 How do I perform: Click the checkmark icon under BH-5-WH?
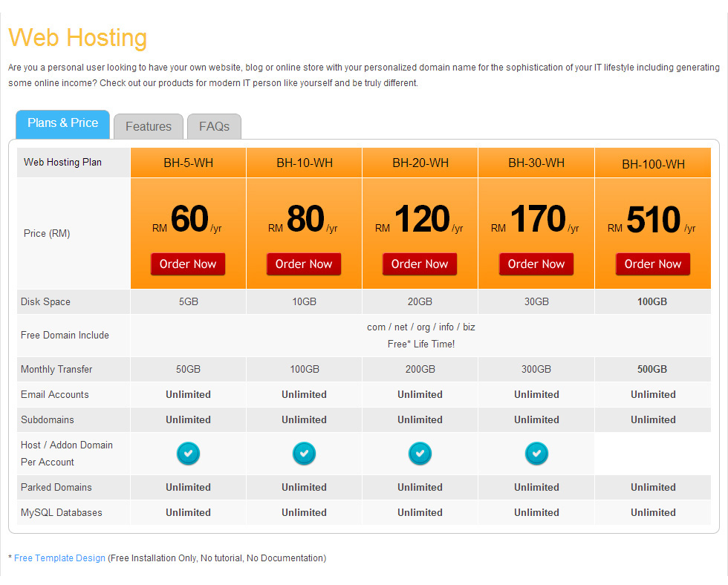point(188,453)
